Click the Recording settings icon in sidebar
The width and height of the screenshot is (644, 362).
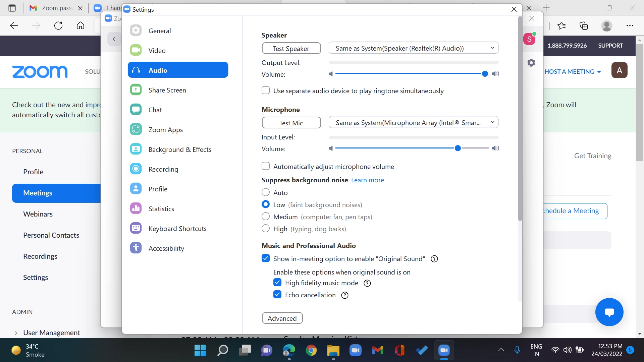pyautogui.click(x=136, y=169)
